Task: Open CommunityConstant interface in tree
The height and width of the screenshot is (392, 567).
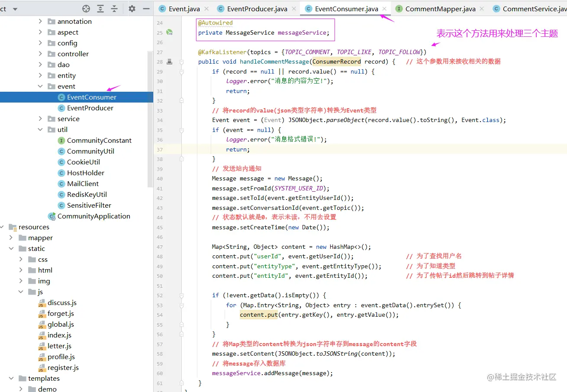Action: point(99,140)
